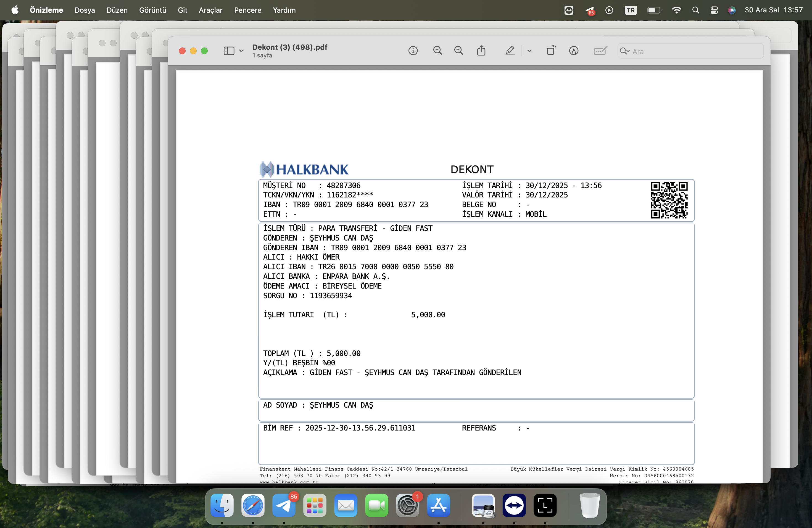
Task: Expand highlight color dropdown arrow
Action: (529, 51)
